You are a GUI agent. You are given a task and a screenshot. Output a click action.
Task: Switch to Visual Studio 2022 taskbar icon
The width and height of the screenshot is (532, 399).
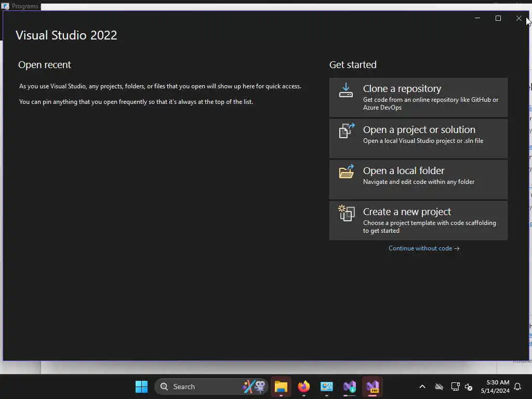point(373,387)
